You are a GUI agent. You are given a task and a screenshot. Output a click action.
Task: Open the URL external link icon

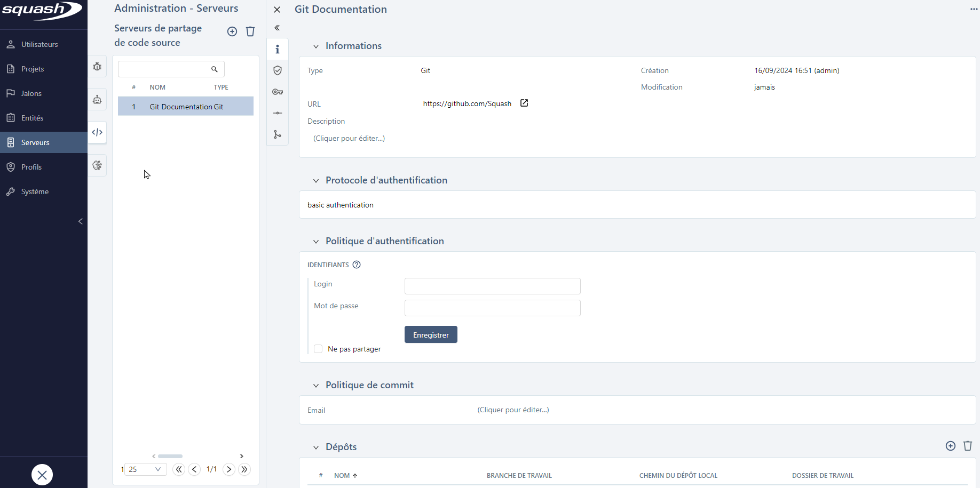click(524, 103)
